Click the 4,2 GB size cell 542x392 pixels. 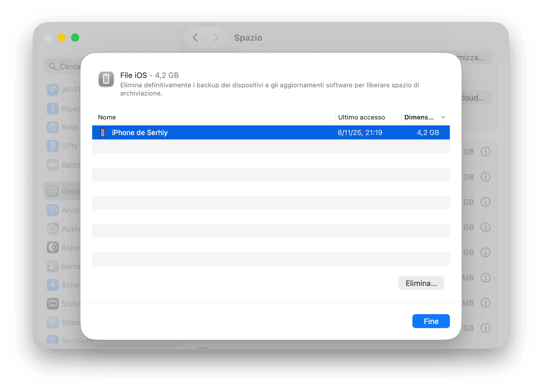[428, 133]
